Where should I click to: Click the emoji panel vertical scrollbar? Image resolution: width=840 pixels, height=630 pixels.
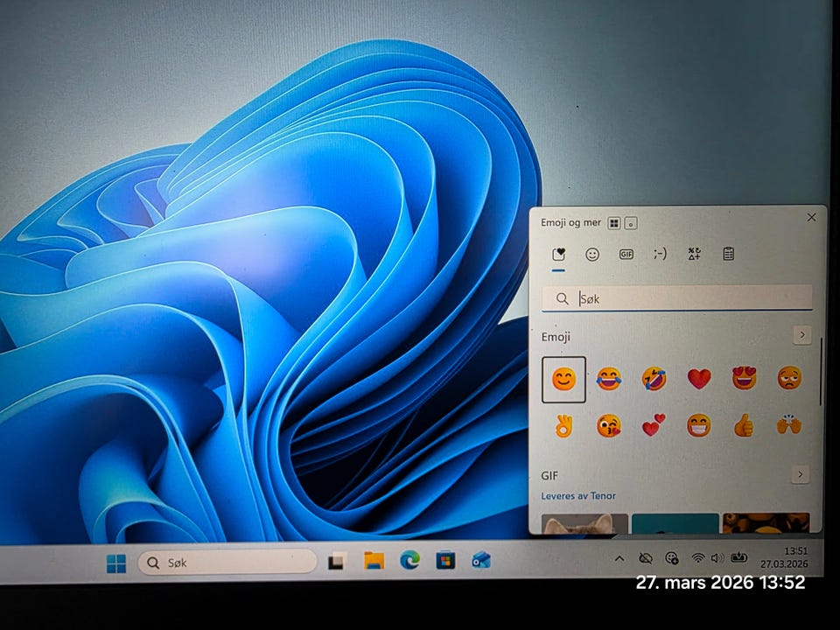coord(820,371)
